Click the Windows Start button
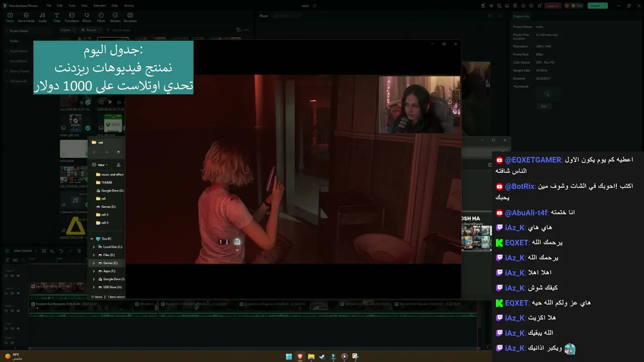This screenshot has height=362, width=644. coord(289,356)
